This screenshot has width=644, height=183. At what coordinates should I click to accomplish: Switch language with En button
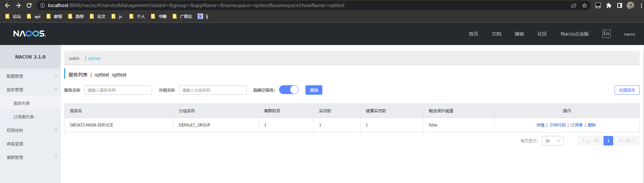click(x=606, y=33)
